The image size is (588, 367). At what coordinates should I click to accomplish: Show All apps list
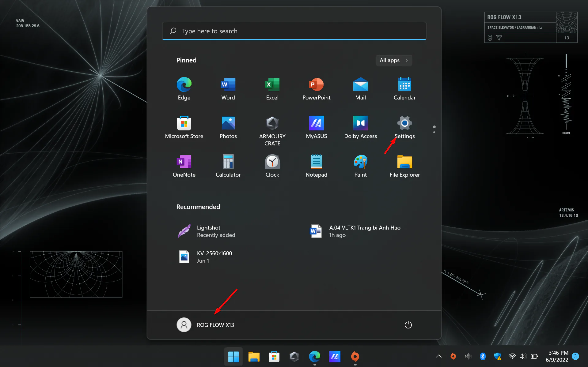click(x=394, y=60)
